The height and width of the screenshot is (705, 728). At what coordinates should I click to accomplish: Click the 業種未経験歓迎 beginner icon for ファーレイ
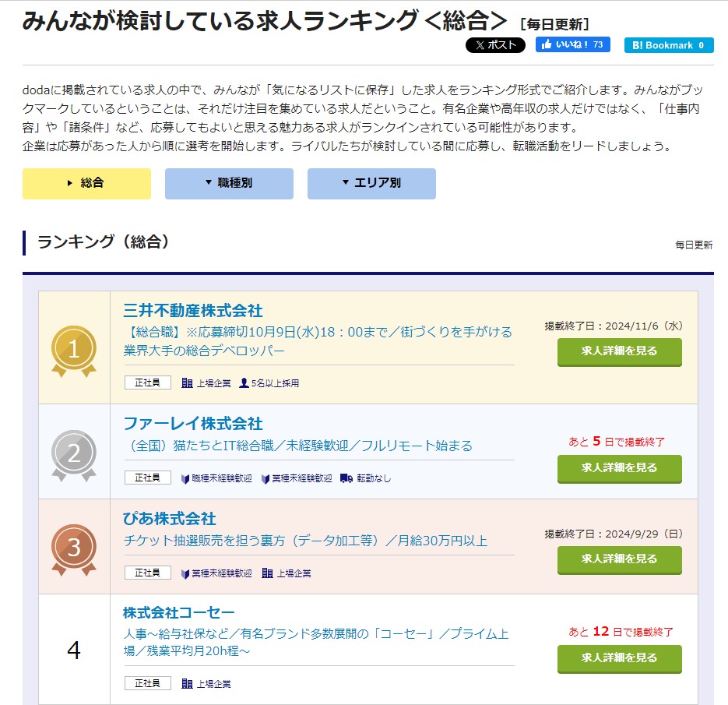tap(265, 478)
